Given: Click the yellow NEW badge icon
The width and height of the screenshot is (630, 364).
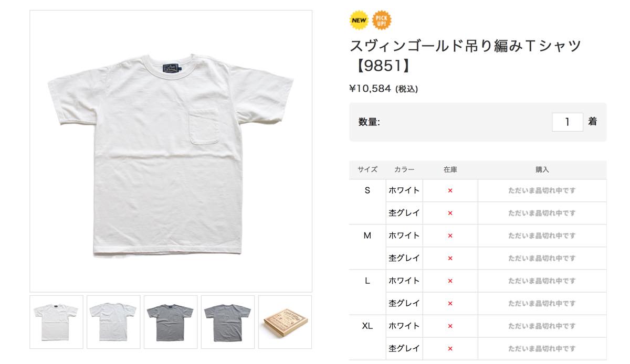Looking at the screenshot, I should [359, 20].
